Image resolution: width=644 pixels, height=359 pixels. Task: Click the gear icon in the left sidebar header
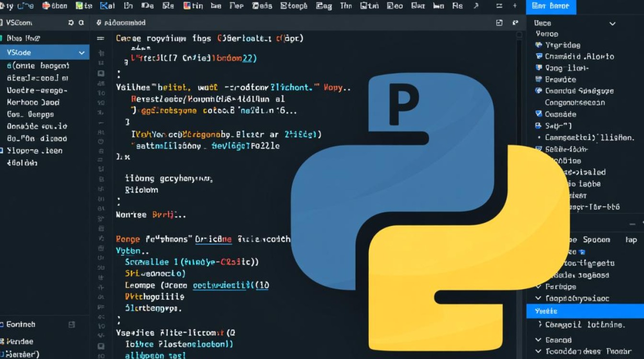[71, 22]
